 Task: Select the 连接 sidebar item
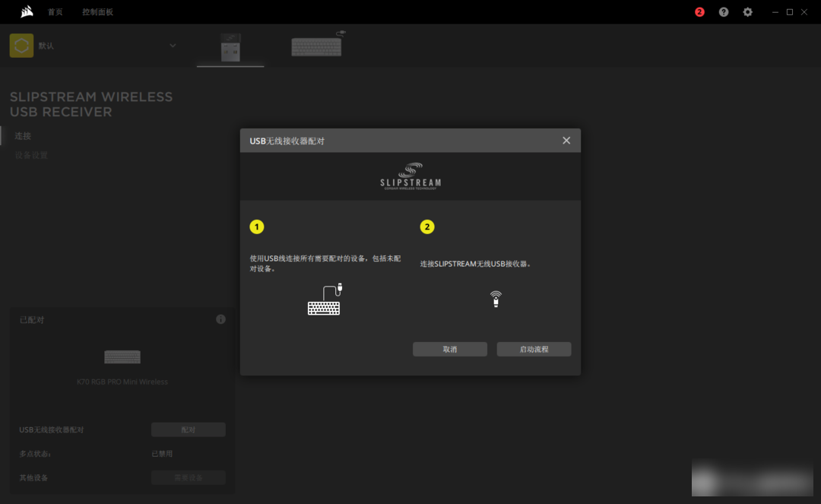coord(24,136)
